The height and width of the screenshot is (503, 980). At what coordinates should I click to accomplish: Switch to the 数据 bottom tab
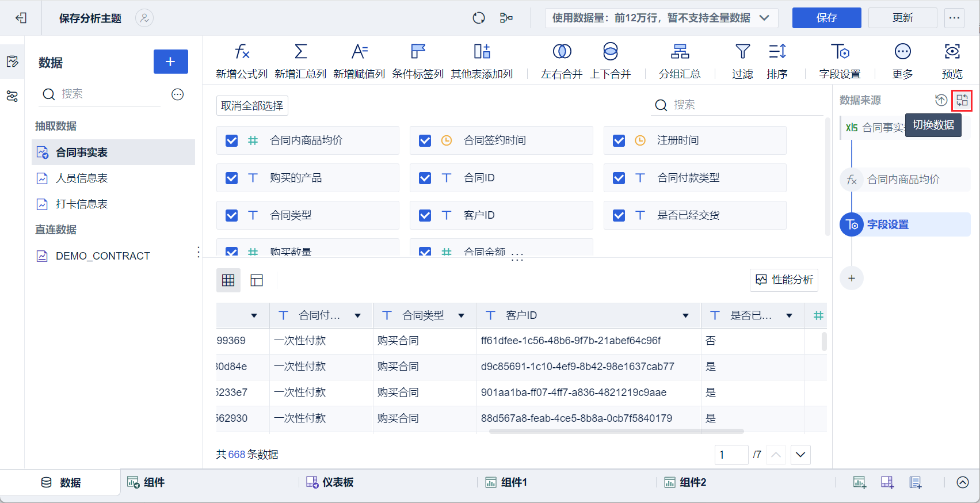tap(61, 482)
